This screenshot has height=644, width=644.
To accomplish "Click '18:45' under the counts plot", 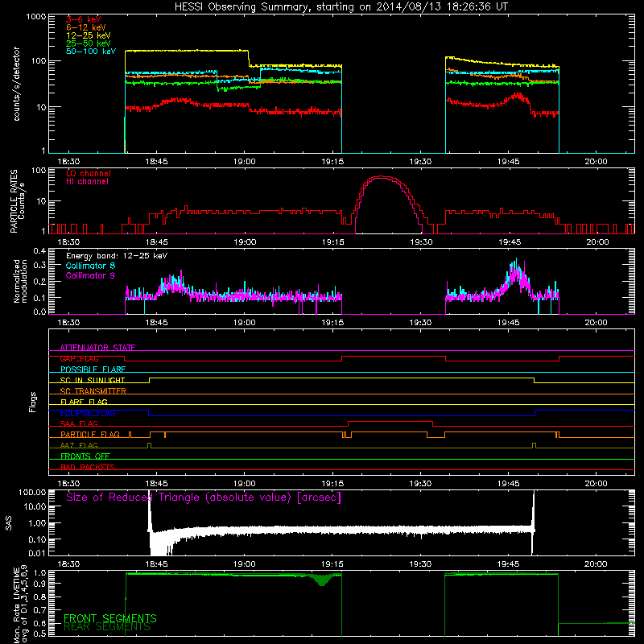I will coord(156,162).
